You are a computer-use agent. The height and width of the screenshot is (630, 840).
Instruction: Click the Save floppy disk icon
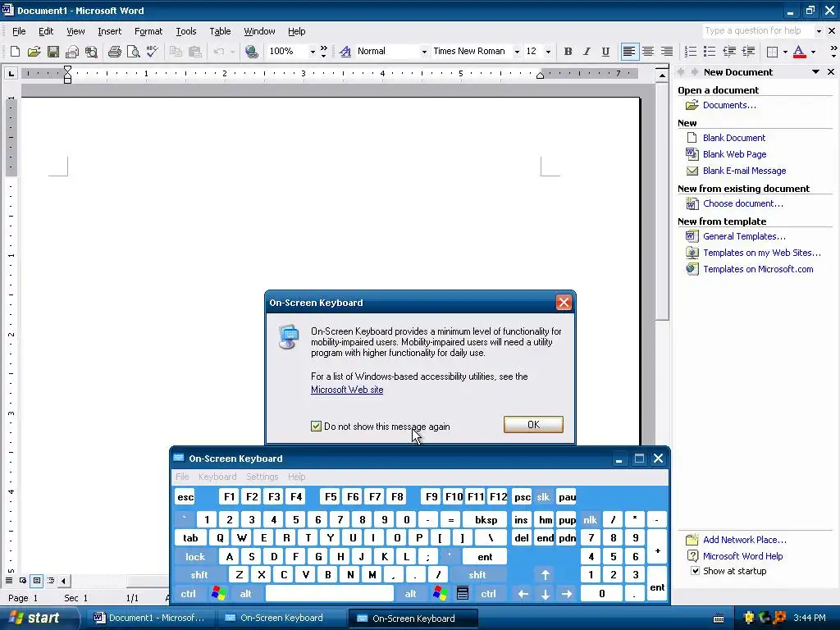pyautogui.click(x=53, y=52)
